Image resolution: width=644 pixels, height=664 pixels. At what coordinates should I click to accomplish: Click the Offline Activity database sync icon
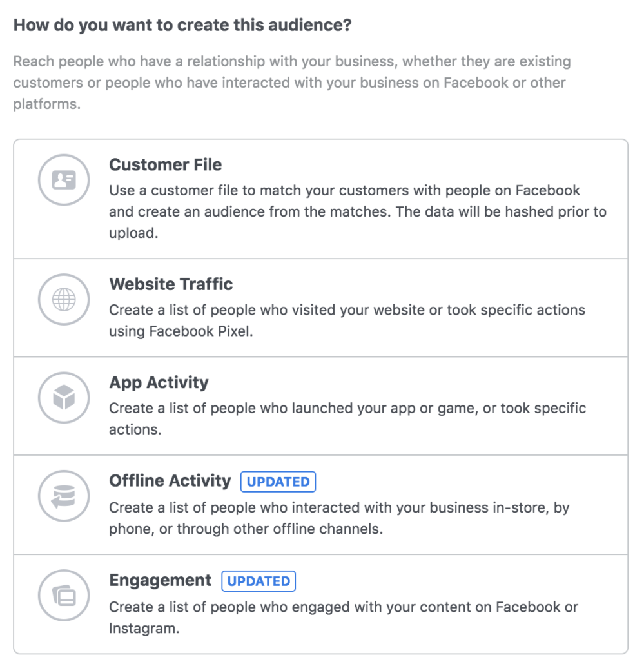64,496
